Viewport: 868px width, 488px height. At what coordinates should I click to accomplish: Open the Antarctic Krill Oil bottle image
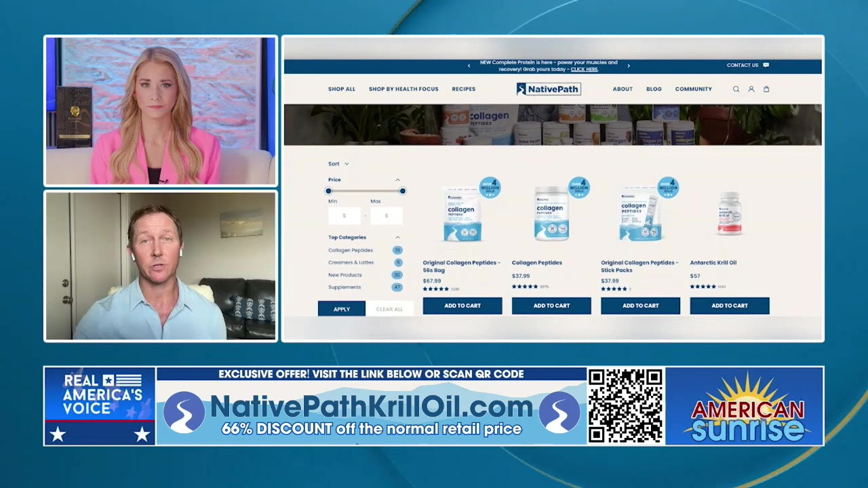pyautogui.click(x=730, y=213)
